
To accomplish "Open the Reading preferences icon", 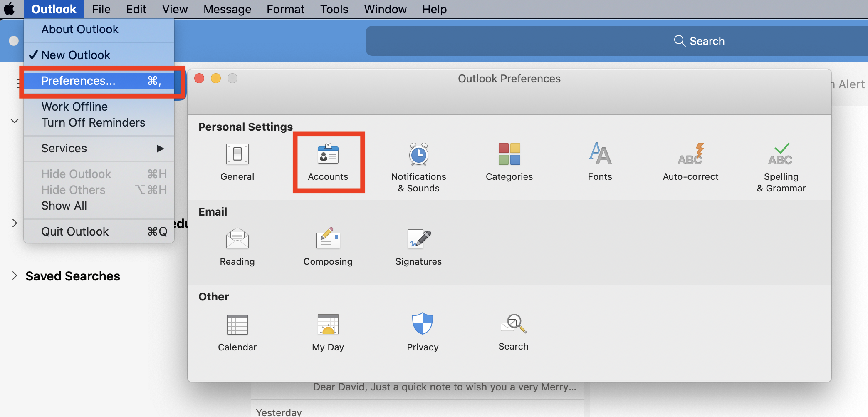I will click(x=237, y=246).
